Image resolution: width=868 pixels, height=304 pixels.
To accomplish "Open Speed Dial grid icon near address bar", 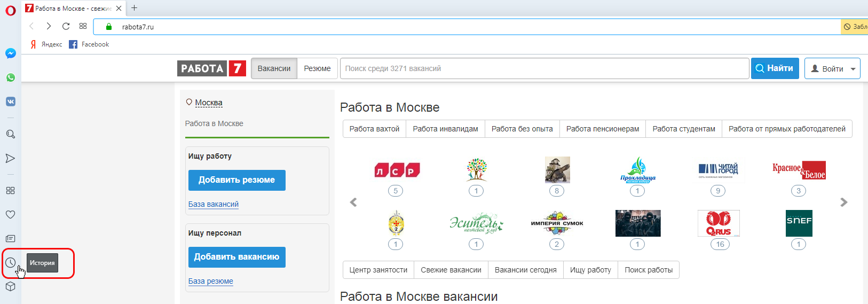I will 83,26.
